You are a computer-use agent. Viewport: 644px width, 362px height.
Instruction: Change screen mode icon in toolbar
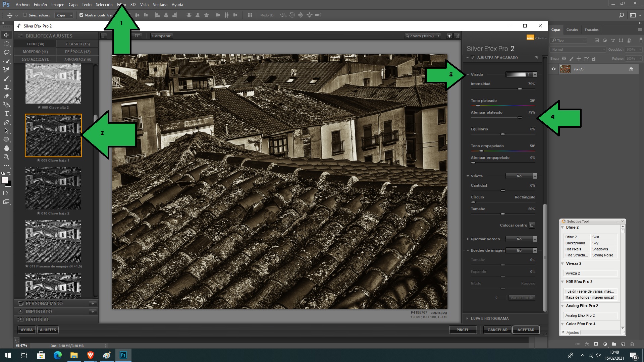point(6,202)
